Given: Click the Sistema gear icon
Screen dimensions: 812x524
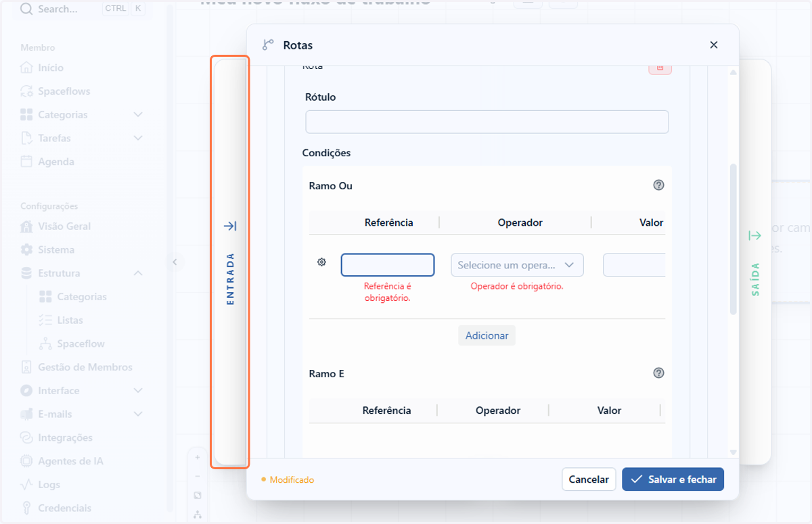Looking at the screenshot, I should click(26, 249).
